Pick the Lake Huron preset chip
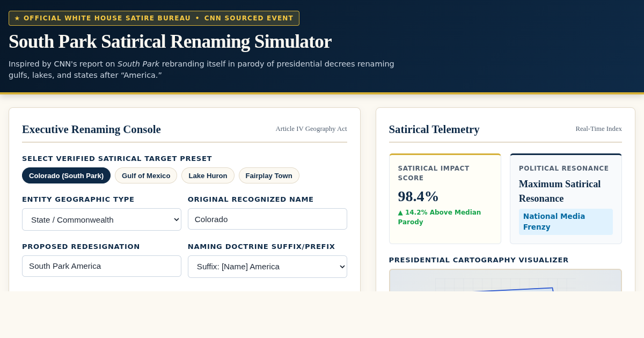Image resolution: width=644 pixels, height=338 pixels. pyautogui.click(x=208, y=175)
